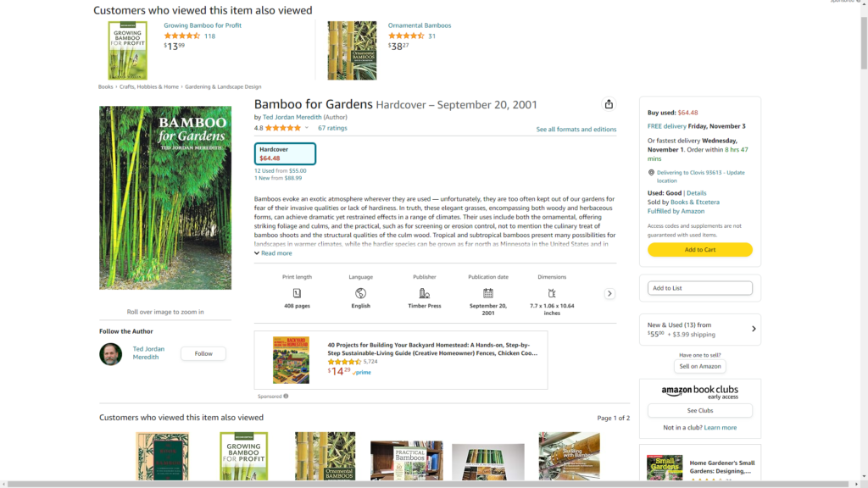Click the dimensions ruler icon
Screen dimensions: 868x488
[x=552, y=293]
